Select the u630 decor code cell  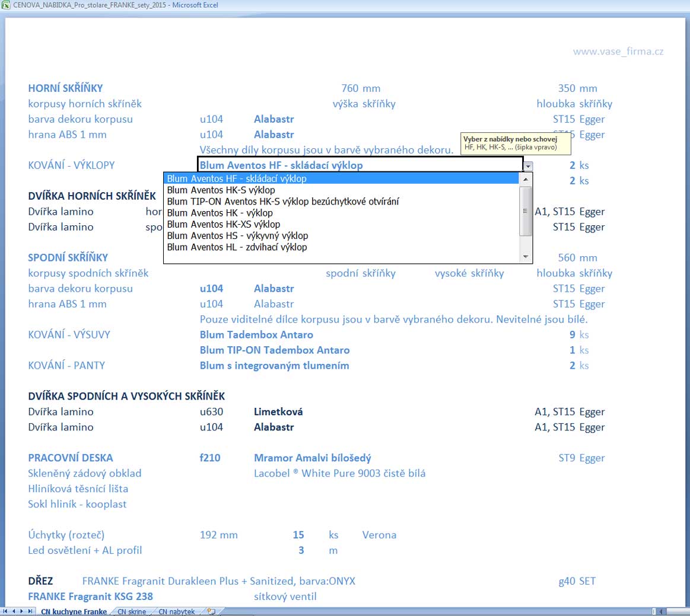(x=211, y=411)
